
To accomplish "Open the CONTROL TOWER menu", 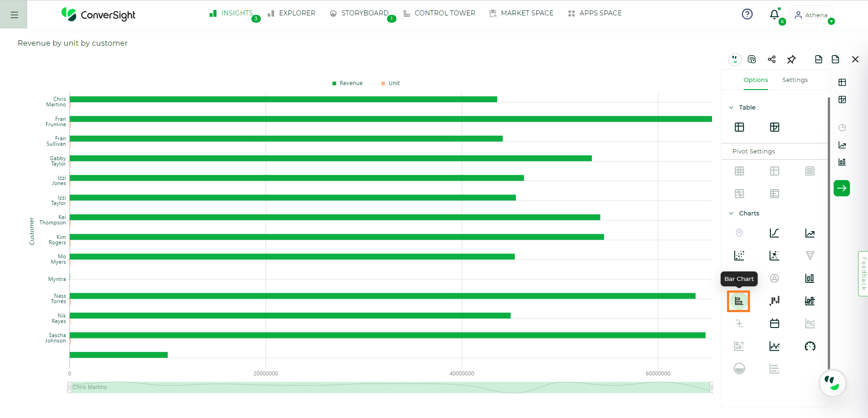I will 439,13.
